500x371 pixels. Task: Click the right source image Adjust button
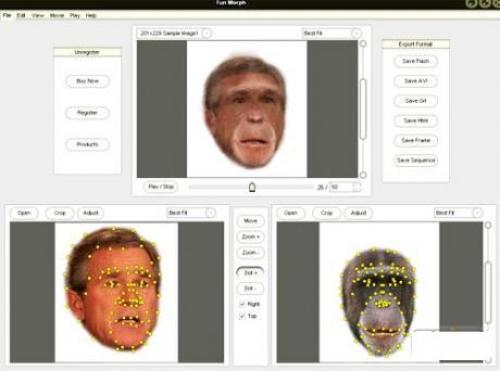(x=359, y=213)
